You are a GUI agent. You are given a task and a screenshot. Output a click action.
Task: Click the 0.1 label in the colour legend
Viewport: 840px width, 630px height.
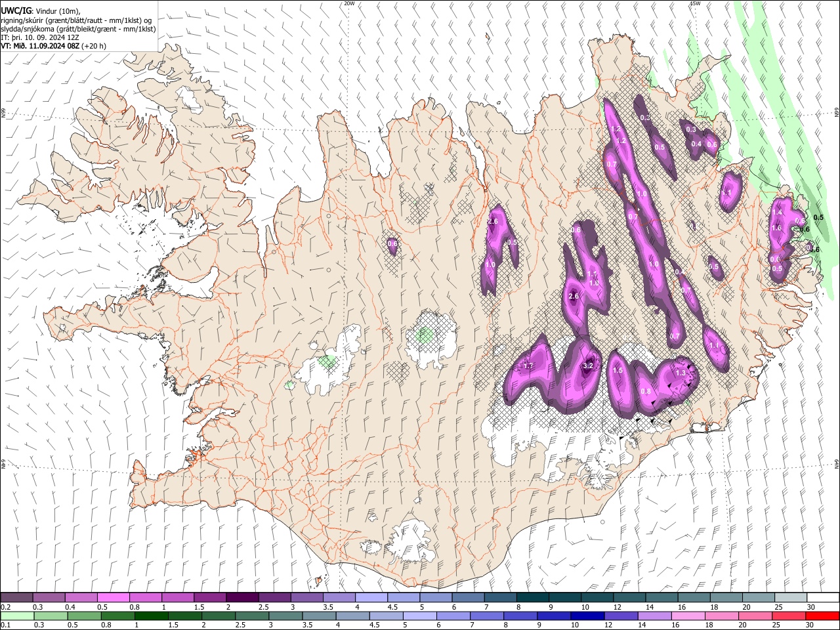(5, 625)
